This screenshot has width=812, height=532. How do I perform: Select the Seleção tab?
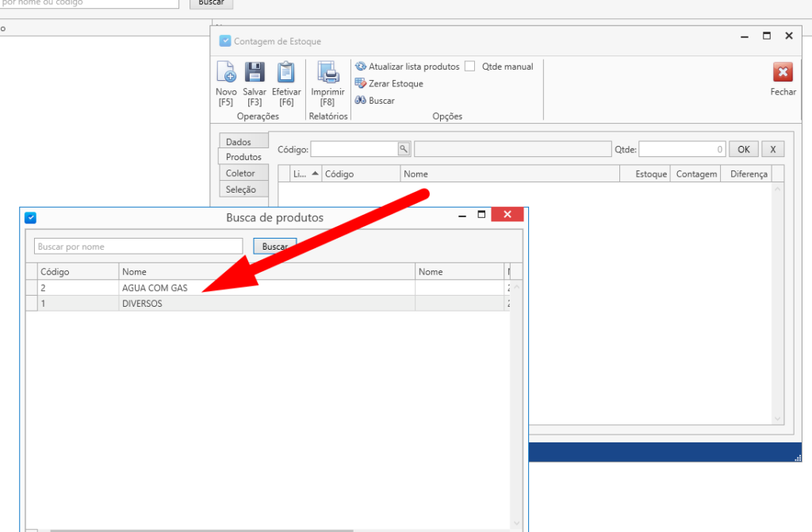[x=242, y=189]
